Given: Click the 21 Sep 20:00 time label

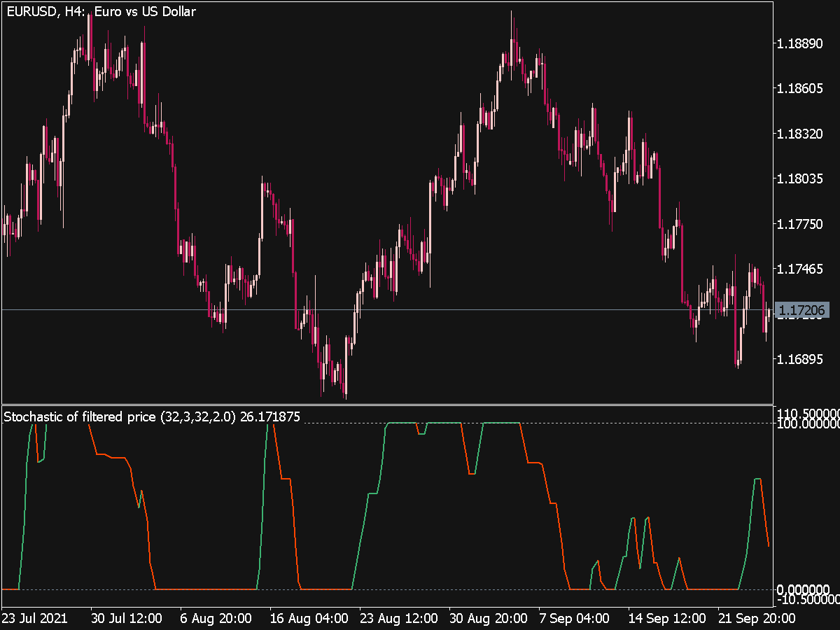Looking at the screenshot, I should point(755,618).
